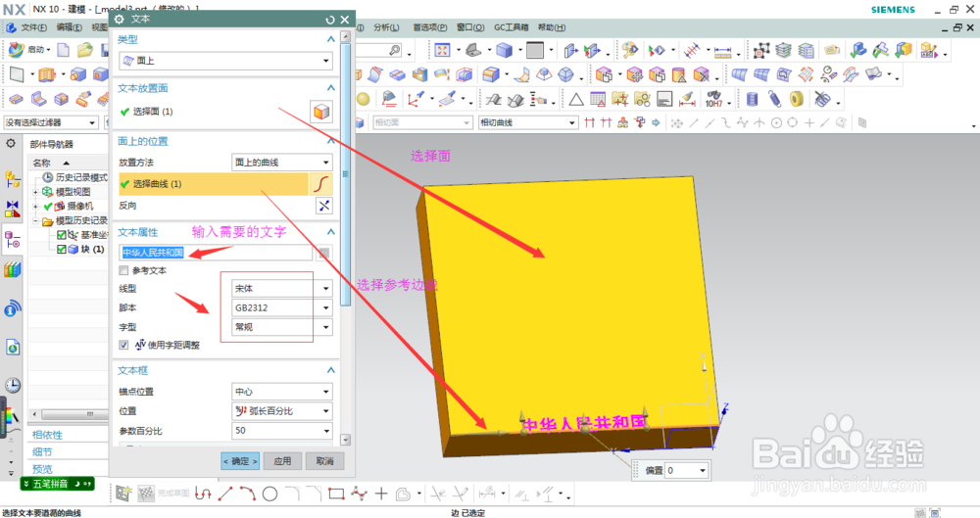Click the triangle datum icon

tap(575, 99)
